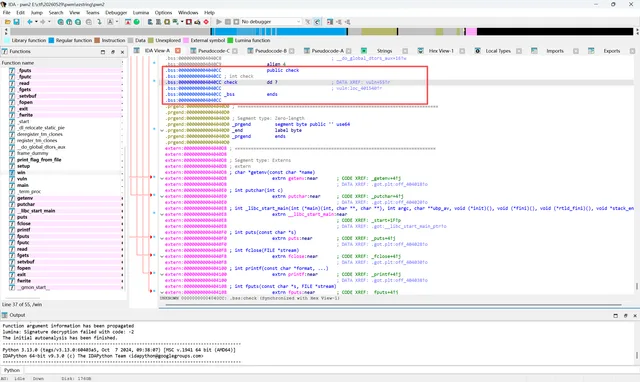
Task: Click the Save database disk icon
Action: pos(16,22)
